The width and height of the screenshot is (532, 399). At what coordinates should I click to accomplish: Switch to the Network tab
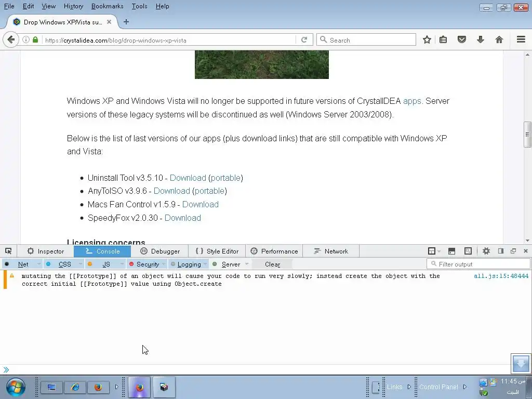(x=331, y=251)
